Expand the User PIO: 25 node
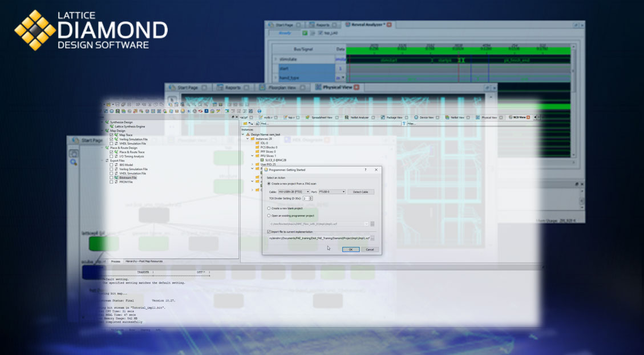 [253, 164]
